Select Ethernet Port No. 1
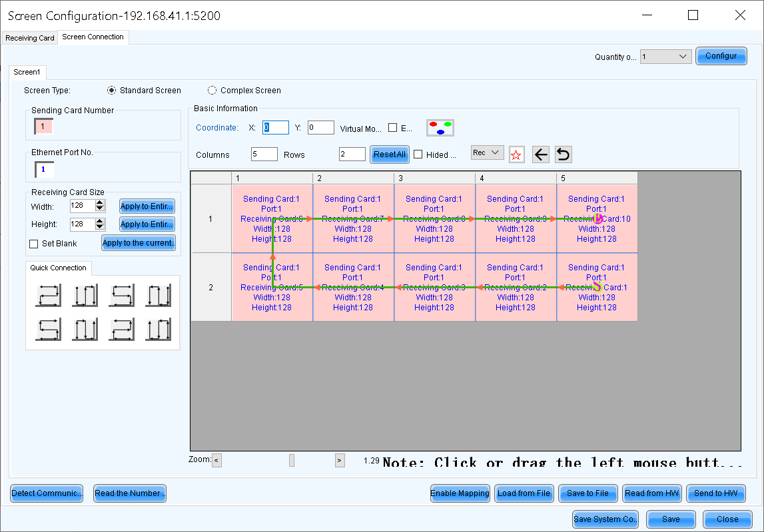The image size is (764, 532). (44, 170)
